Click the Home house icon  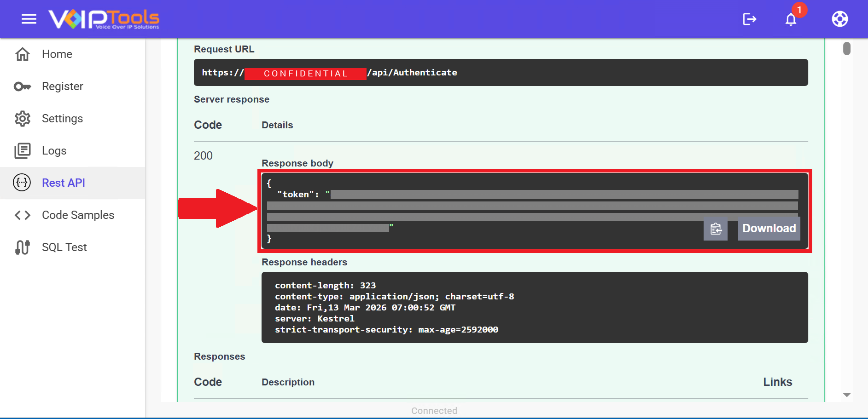(23, 54)
